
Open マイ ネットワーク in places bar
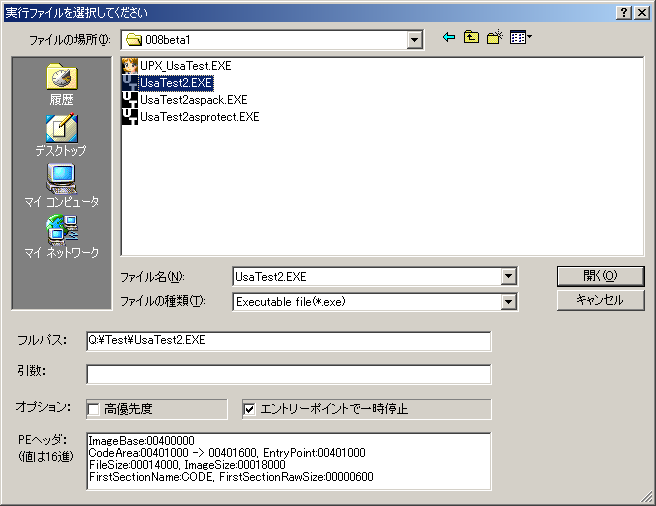point(61,237)
